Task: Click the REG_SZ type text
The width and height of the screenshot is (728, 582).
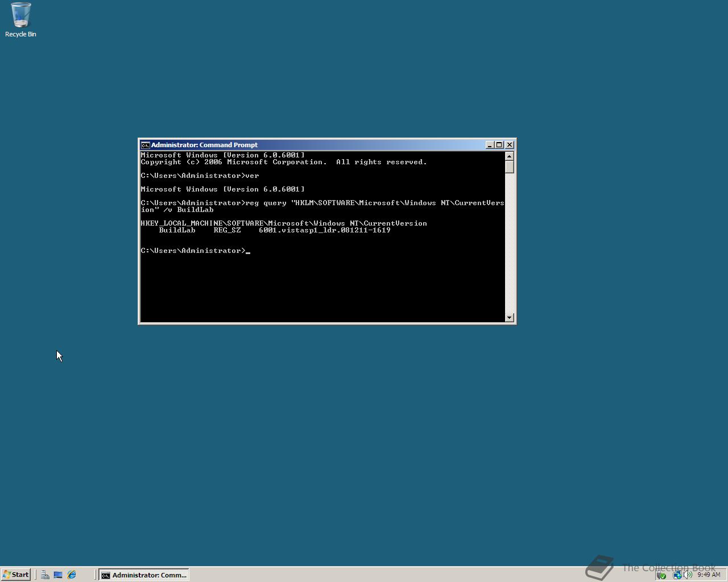Action: (x=227, y=230)
